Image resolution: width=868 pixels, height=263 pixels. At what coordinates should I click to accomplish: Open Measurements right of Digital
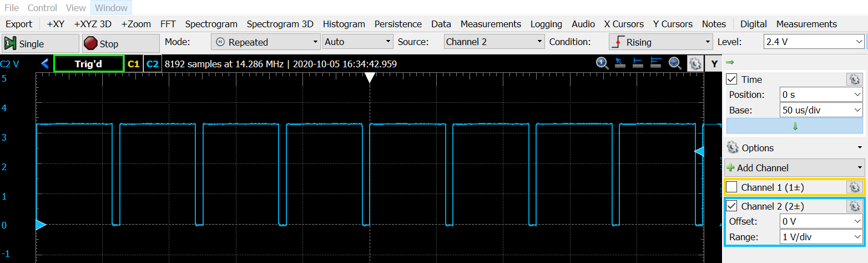click(806, 24)
